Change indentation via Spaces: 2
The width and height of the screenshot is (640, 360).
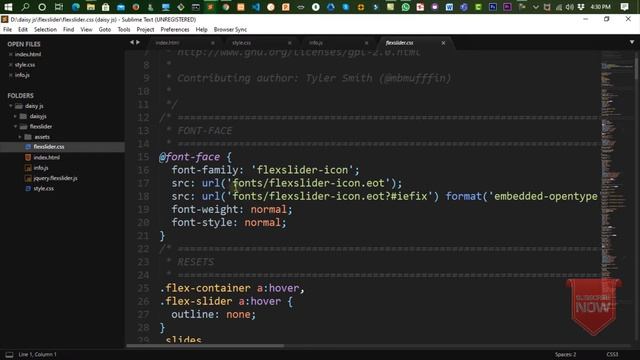pyautogui.click(x=565, y=354)
